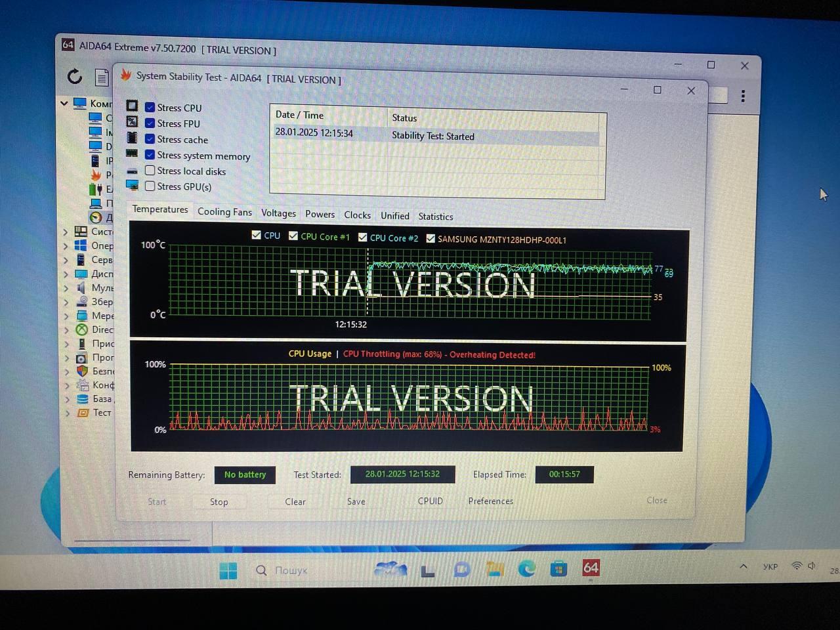Select the База database icon in the tree

pos(83,398)
